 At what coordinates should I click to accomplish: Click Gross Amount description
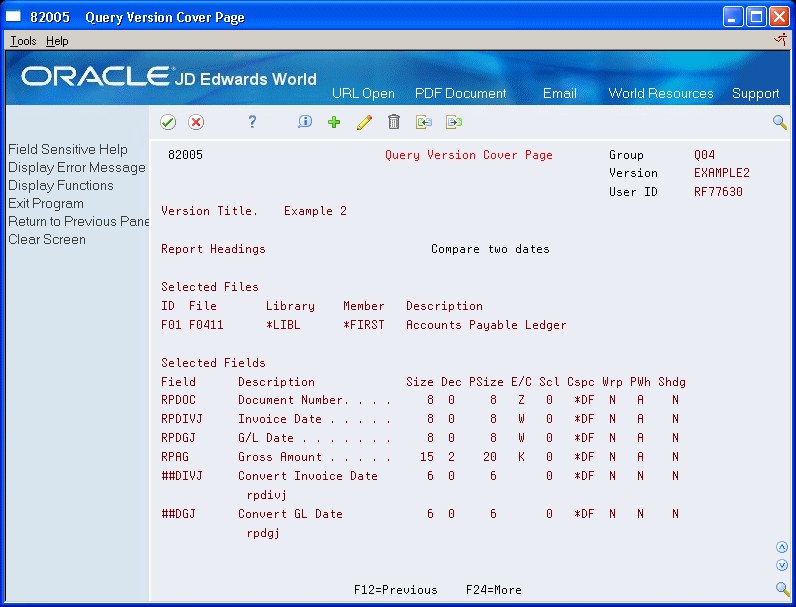pos(314,457)
